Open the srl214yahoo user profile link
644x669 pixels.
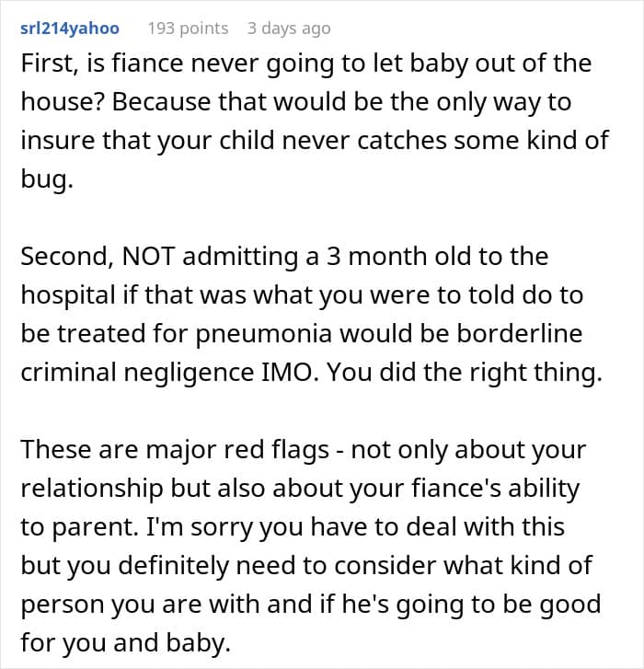point(70,29)
